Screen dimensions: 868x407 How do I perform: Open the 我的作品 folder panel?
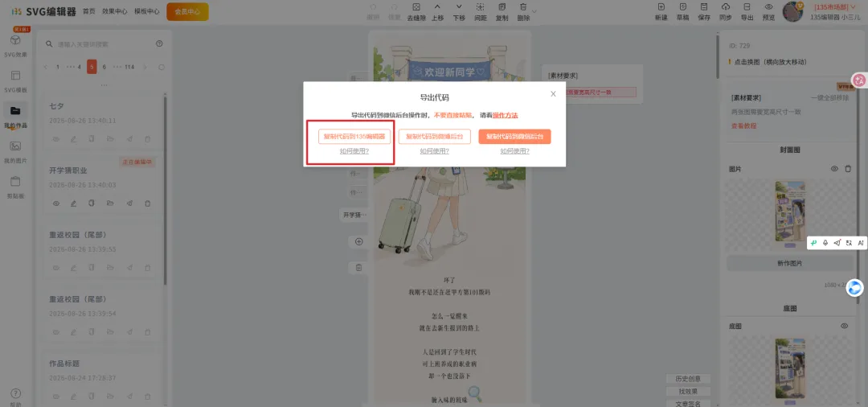point(15,117)
